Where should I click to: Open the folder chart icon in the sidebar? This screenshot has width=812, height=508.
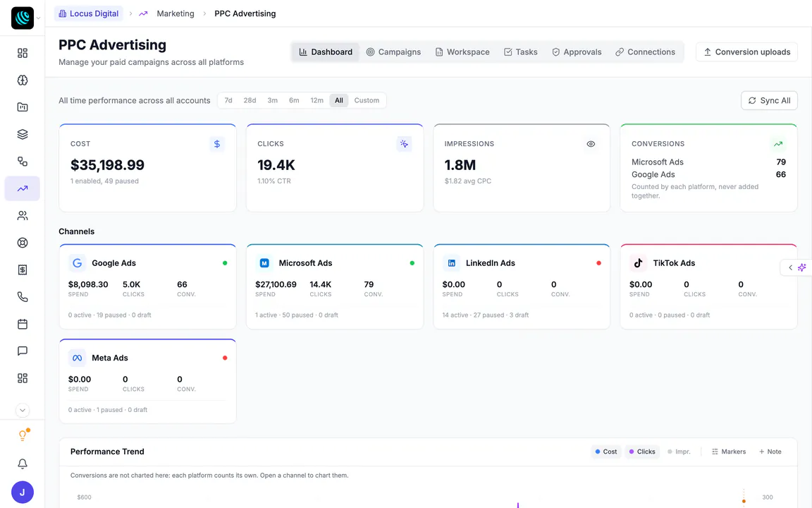(23, 107)
